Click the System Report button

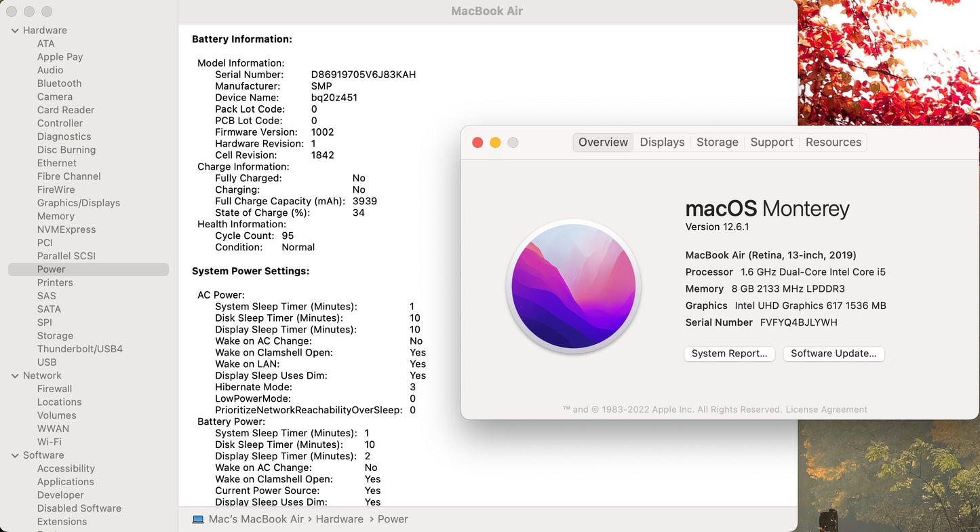point(729,354)
